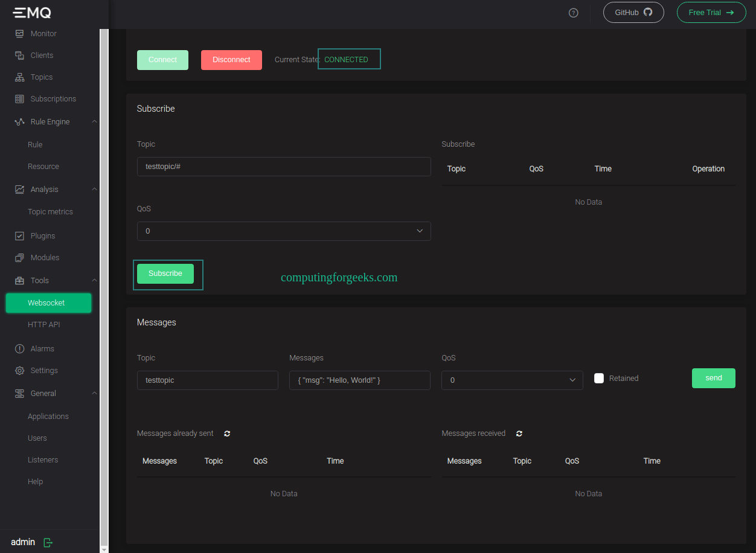
Task: Collapse the Analysis menu chevron
Action: 94,190
